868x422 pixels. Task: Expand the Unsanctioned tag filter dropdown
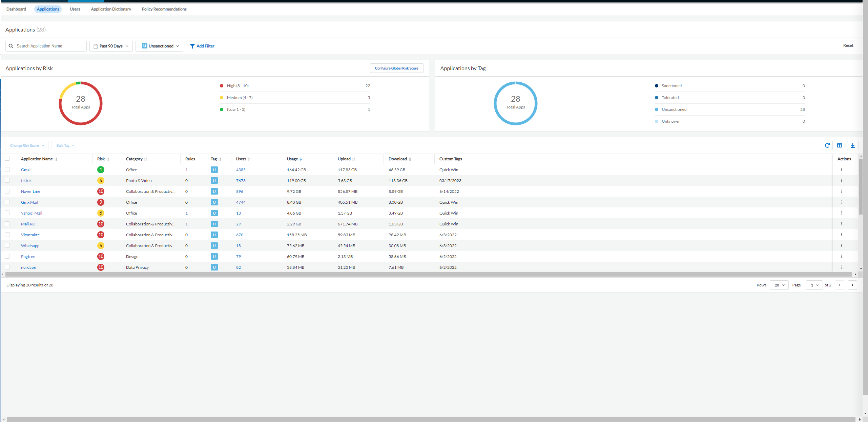coord(159,46)
